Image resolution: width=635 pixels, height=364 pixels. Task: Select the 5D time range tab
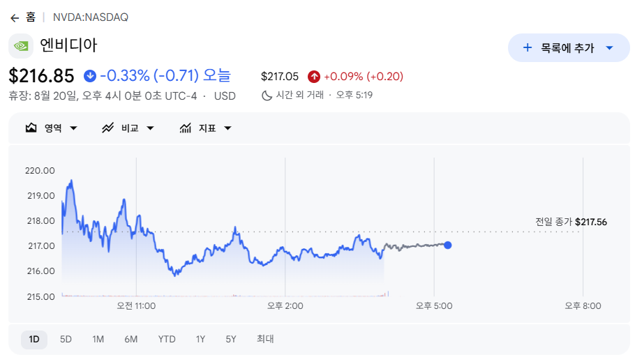coord(66,340)
